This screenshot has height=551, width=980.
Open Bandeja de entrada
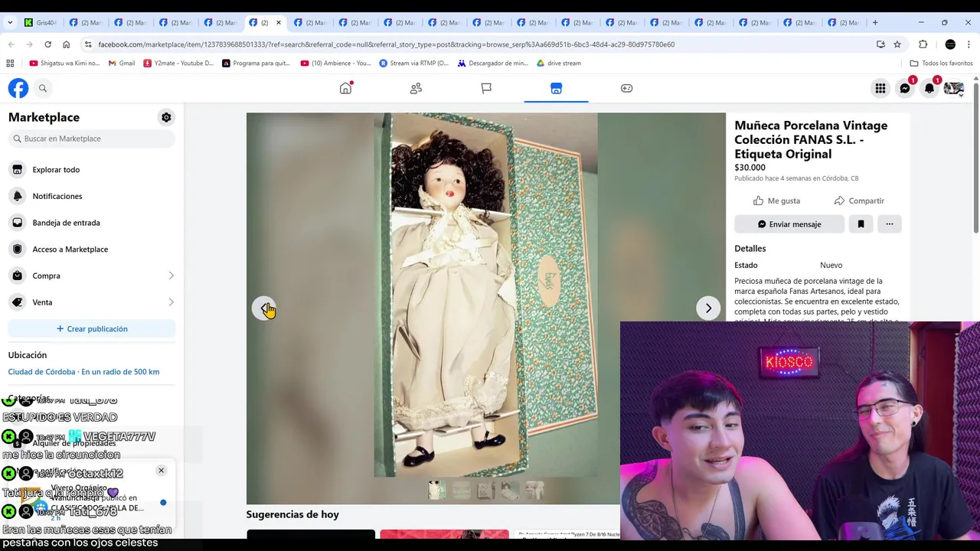click(x=92, y=223)
